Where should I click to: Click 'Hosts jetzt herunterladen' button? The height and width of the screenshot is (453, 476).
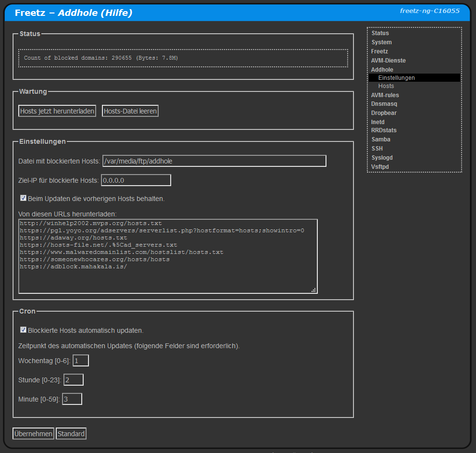pos(57,111)
